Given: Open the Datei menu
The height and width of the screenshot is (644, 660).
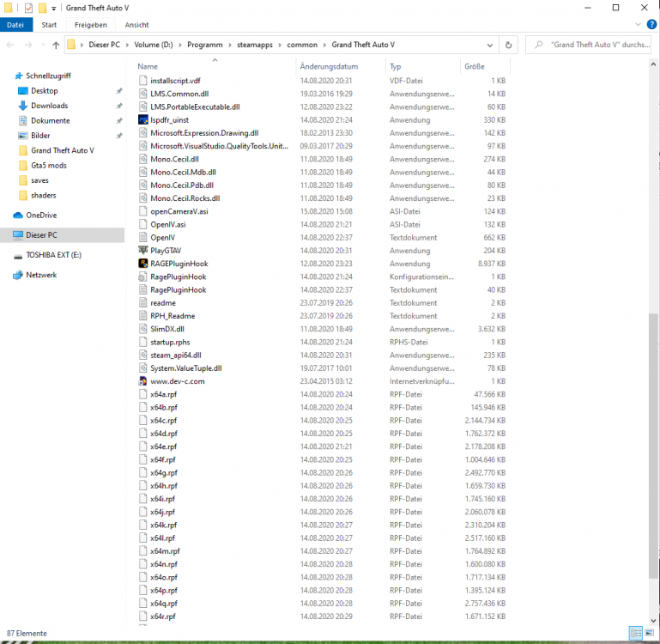Looking at the screenshot, I should (15, 25).
